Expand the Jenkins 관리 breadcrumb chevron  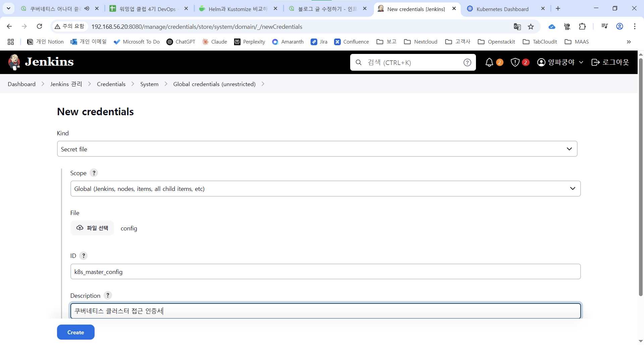coord(90,84)
